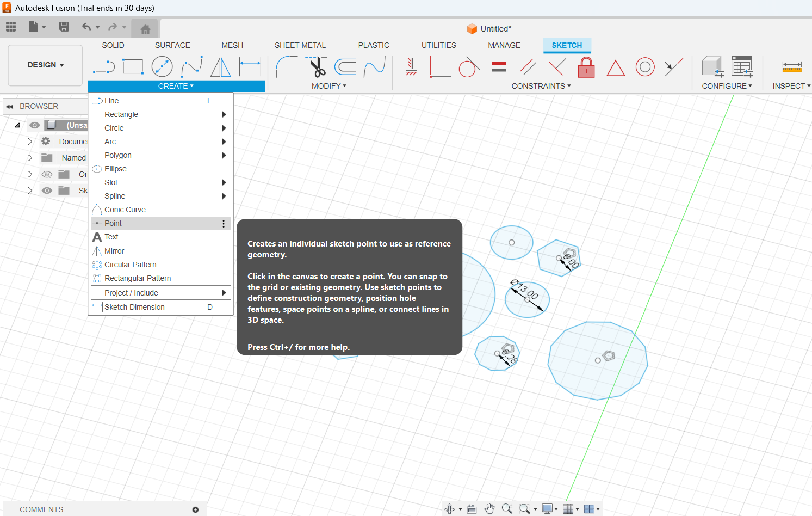Screen dimensions: 812x516
Task: Collapse the BROWSER panel with double arrow
Action: 9,106
